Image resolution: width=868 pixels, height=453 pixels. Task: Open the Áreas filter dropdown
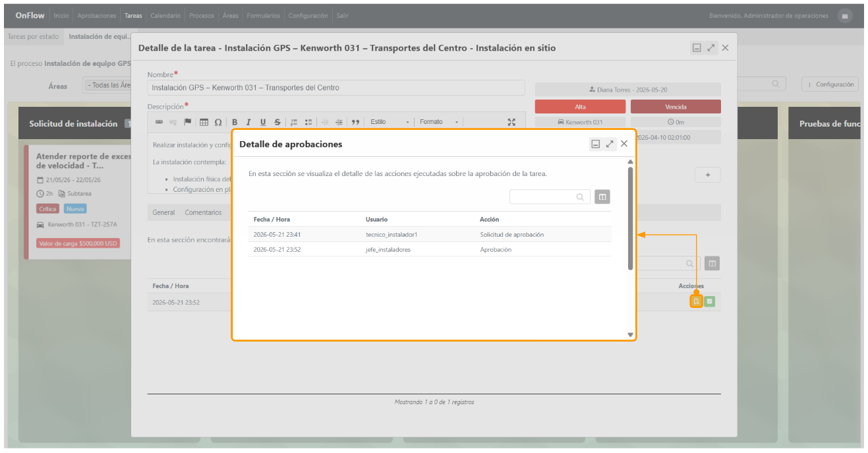click(x=107, y=85)
